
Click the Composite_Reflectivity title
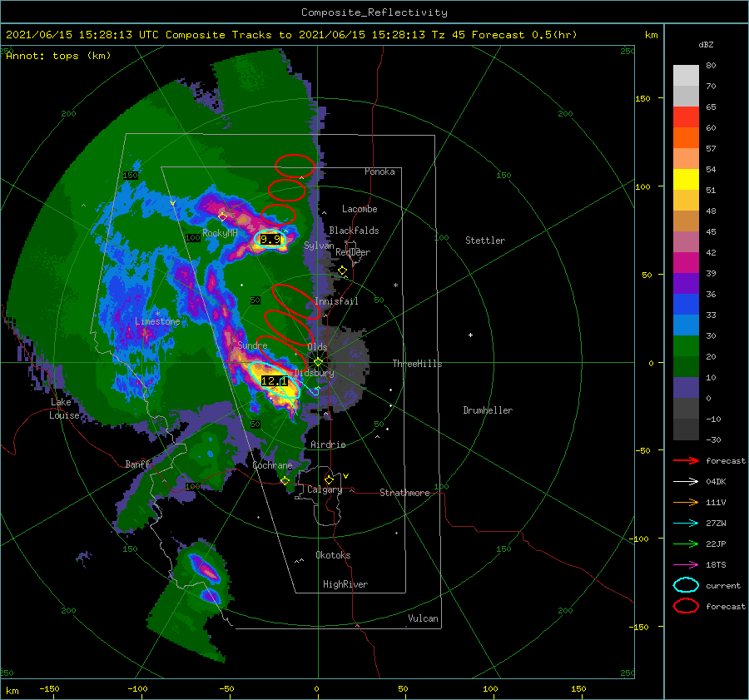coord(374,12)
